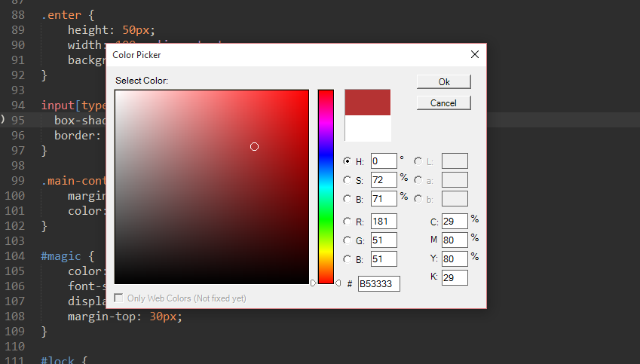Click the empty Lab 'a' value field
The width and height of the screenshot is (640, 364).
pyautogui.click(x=455, y=180)
